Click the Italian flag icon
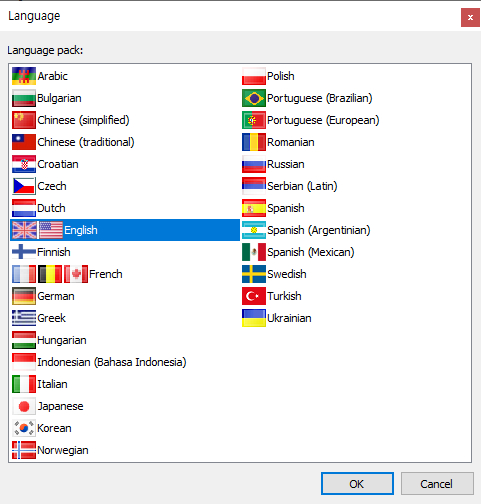Image resolution: width=481 pixels, height=504 pixels. (x=24, y=384)
